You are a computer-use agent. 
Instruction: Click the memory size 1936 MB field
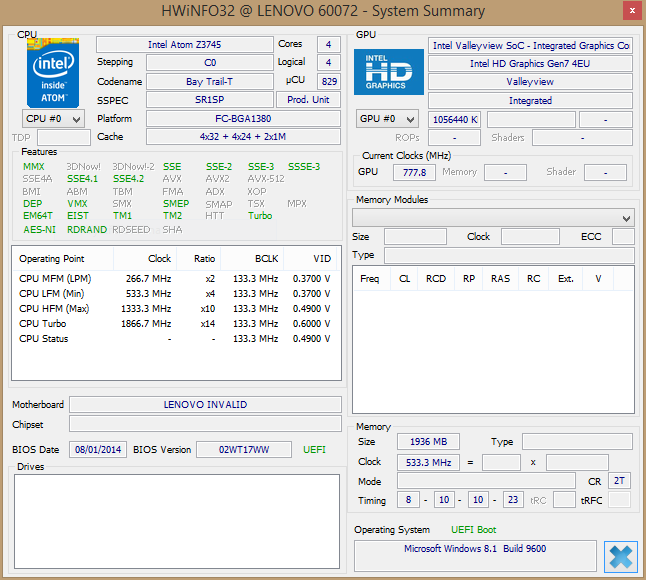coord(429,442)
